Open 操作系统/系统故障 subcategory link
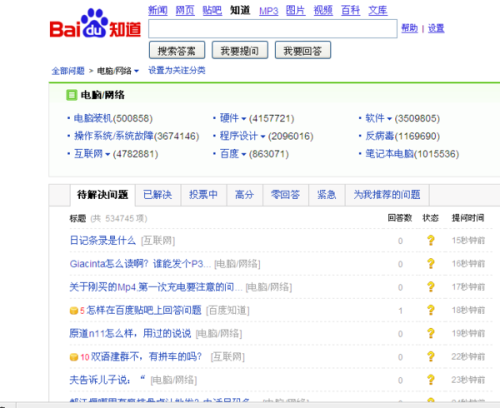 114,136
